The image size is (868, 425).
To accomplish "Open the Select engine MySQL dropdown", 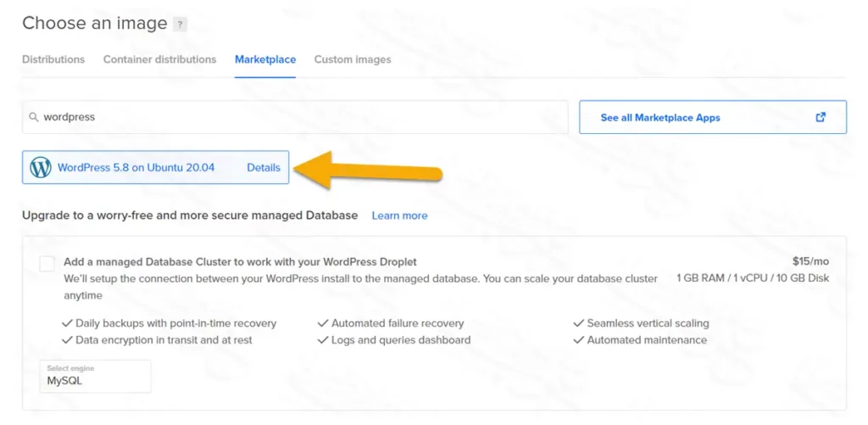I will click(x=95, y=376).
